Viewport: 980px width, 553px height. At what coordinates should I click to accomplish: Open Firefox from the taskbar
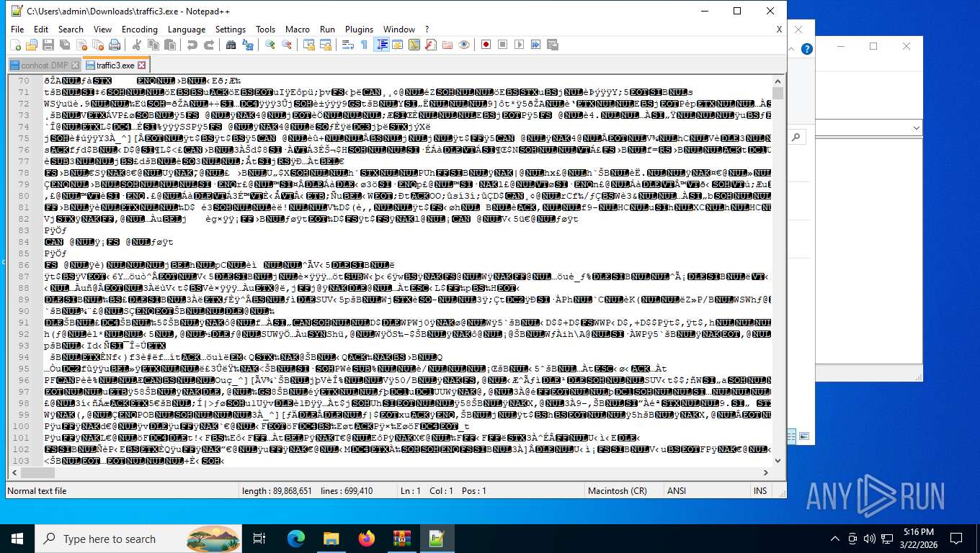coord(366,539)
